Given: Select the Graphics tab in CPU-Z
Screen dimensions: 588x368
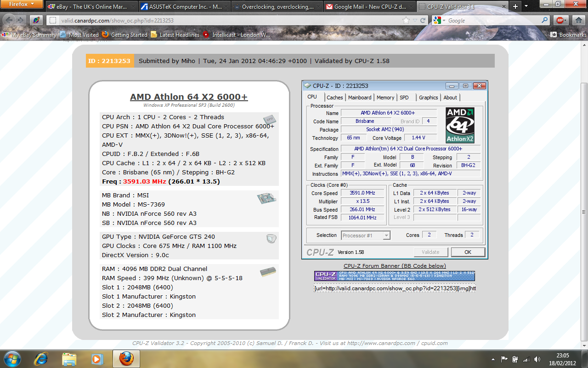Looking at the screenshot, I should pos(428,98).
